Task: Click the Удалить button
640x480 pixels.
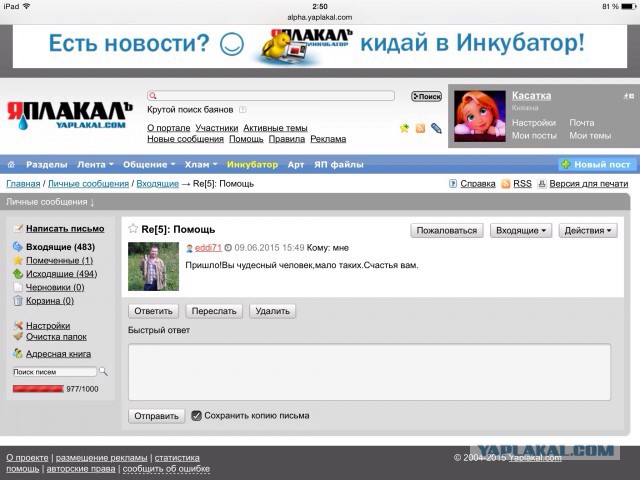Action: [x=272, y=311]
